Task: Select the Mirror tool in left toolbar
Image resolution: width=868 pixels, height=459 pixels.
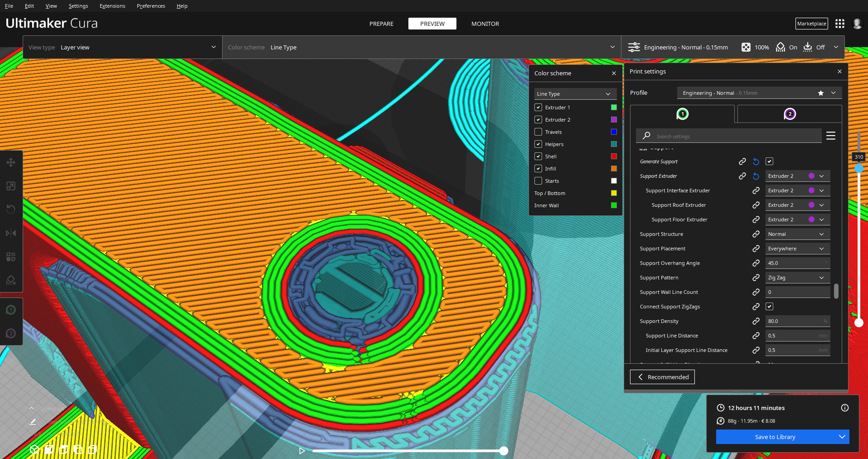Action: pyautogui.click(x=11, y=233)
